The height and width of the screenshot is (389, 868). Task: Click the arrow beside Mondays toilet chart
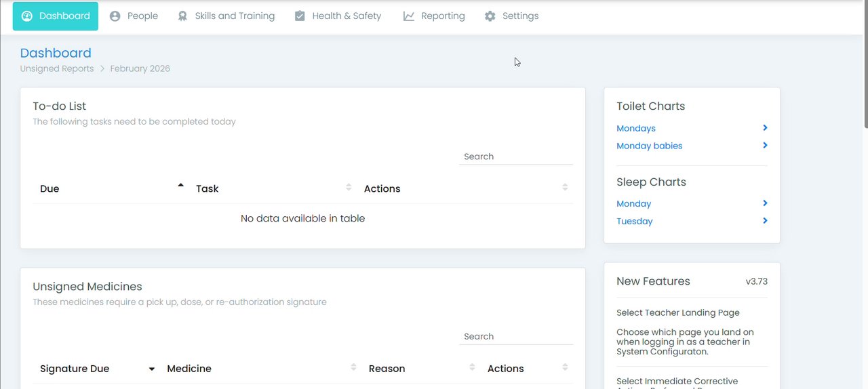pyautogui.click(x=765, y=128)
